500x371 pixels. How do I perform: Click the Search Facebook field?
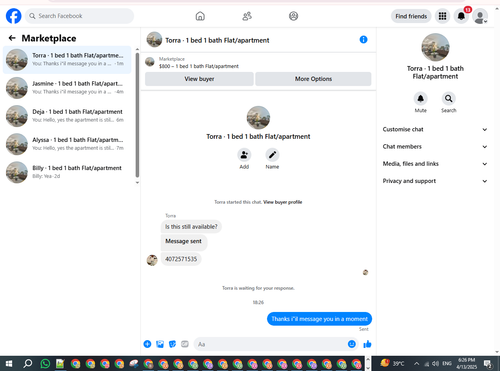79,16
